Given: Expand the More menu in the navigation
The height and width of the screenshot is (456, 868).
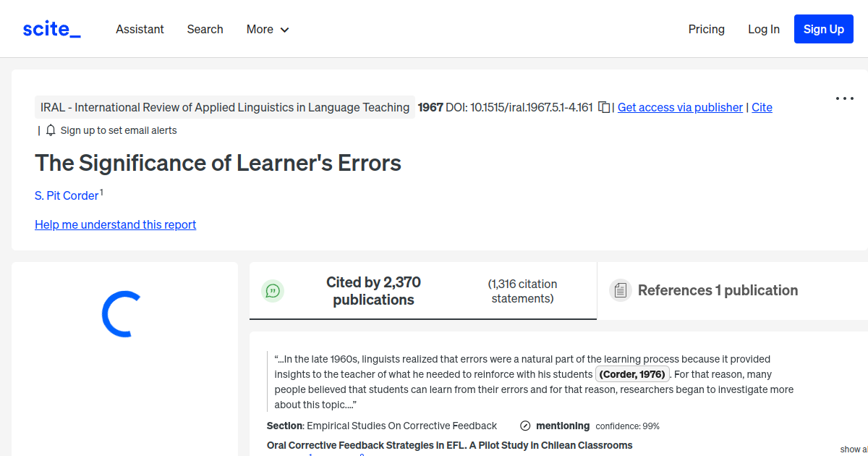Looking at the screenshot, I should click(x=267, y=29).
